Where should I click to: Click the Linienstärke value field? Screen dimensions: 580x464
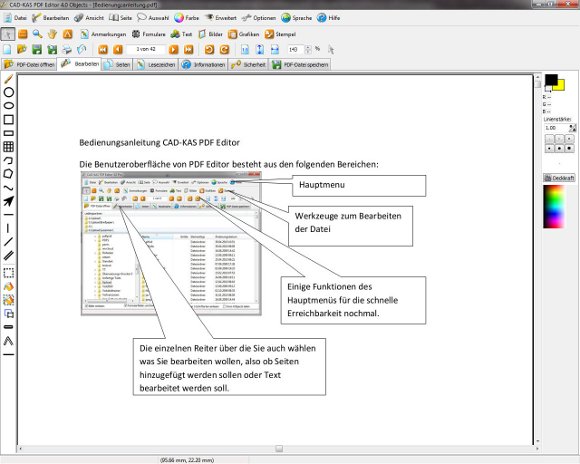click(x=556, y=128)
